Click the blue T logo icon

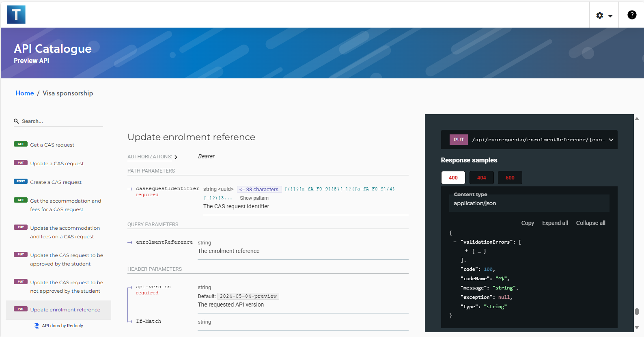[16, 15]
